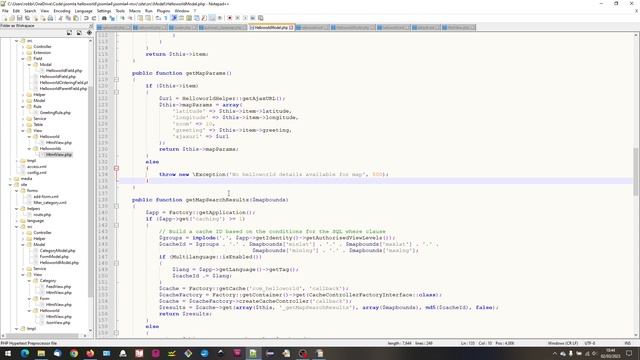
Task: Toggle Synchronize Vertical Scrolling button
Action: 140,18
